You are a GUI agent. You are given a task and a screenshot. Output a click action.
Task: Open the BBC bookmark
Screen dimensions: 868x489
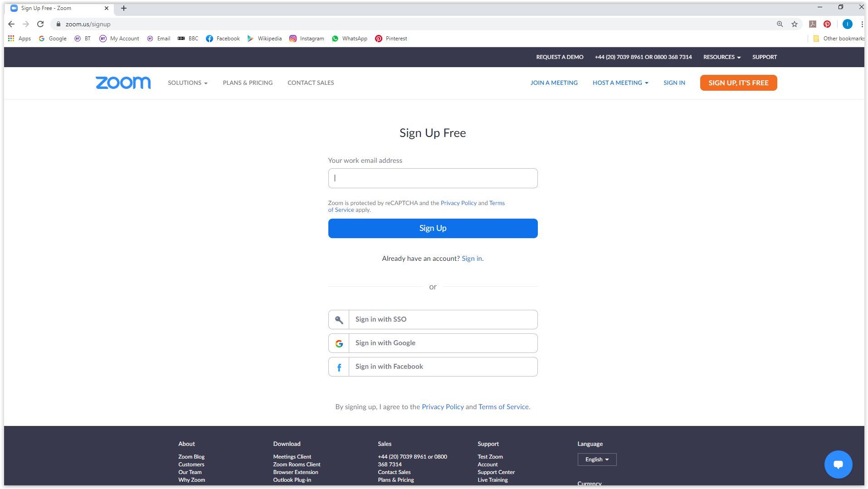pos(188,39)
